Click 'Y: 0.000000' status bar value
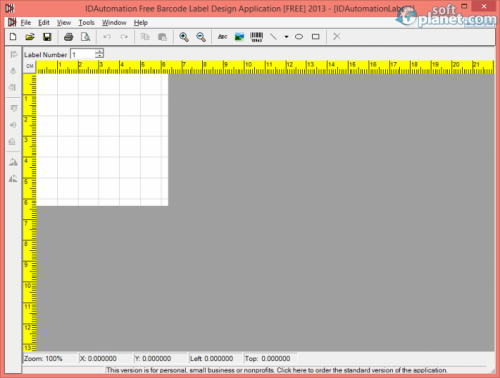 [153, 359]
